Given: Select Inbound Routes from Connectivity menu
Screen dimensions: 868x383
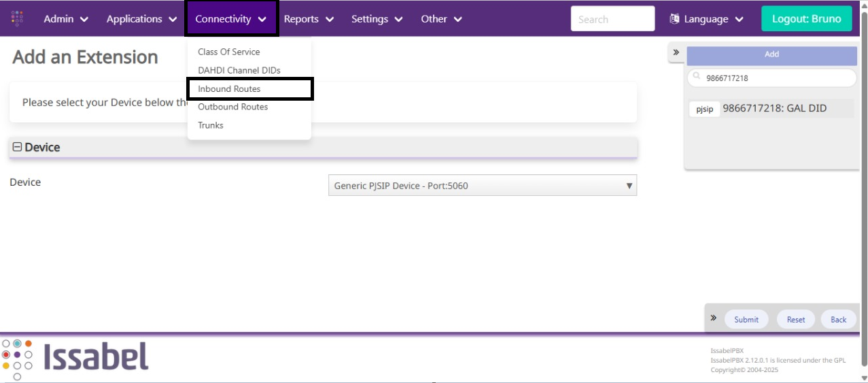Looking at the screenshot, I should 229,89.
